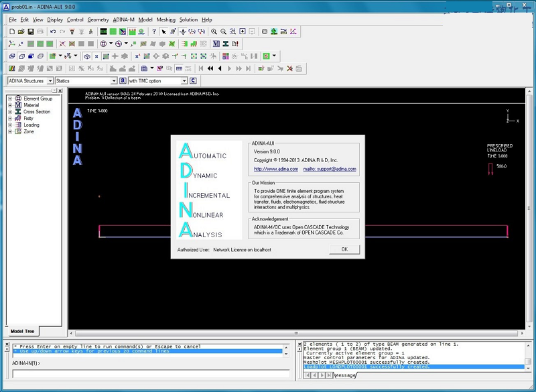Jump to first solution with rewind icon
Viewport: 536px width, 392px height.
(x=200, y=68)
